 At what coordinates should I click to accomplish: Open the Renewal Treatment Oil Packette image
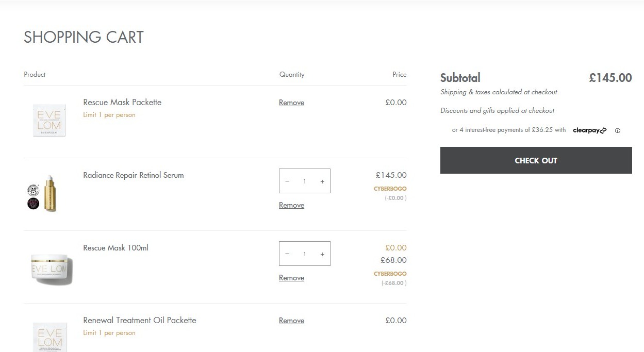[49, 336]
